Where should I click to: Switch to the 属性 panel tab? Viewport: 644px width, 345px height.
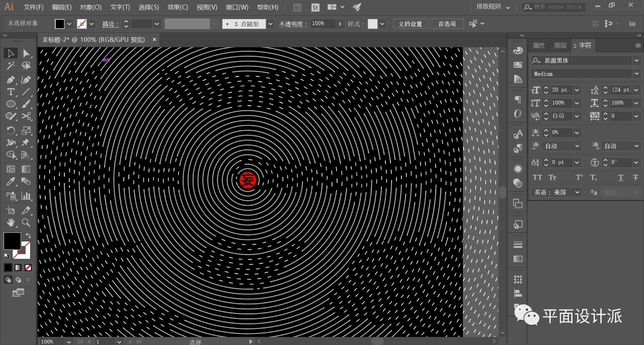click(x=539, y=45)
